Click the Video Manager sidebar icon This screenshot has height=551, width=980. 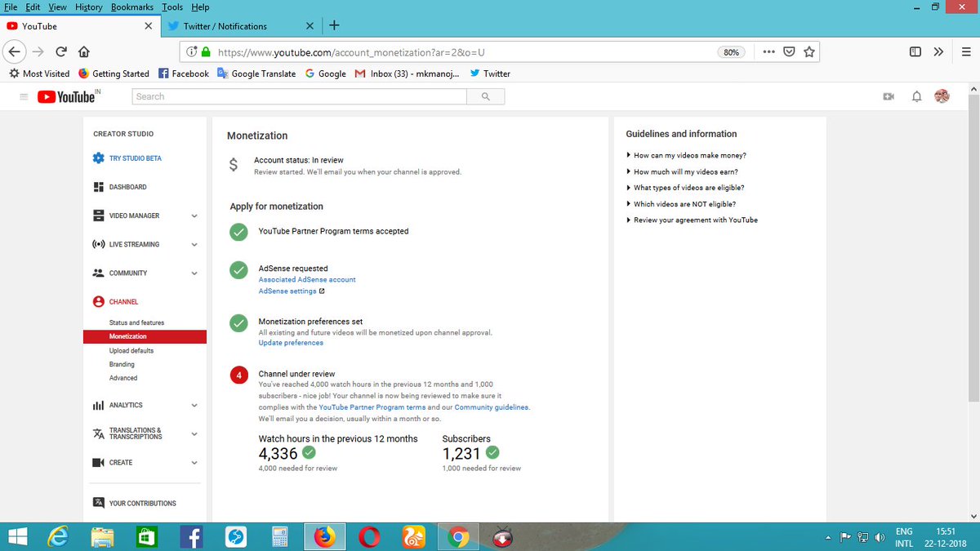click(x=98, y=216)
